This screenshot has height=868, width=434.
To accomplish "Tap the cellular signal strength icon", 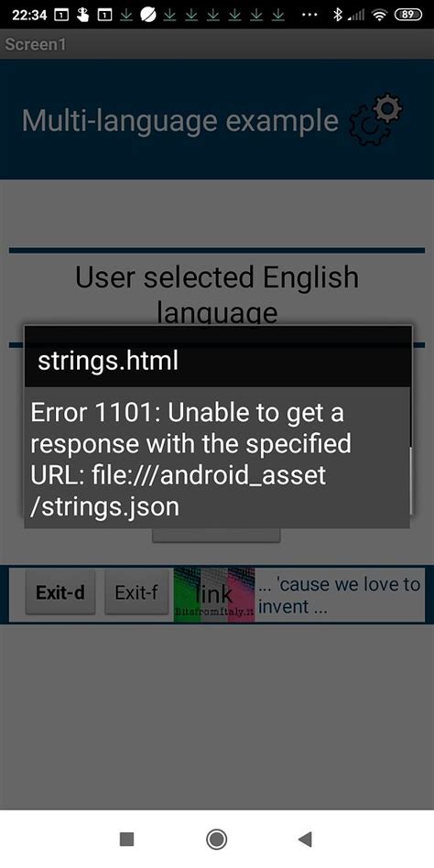I will 356,16.
